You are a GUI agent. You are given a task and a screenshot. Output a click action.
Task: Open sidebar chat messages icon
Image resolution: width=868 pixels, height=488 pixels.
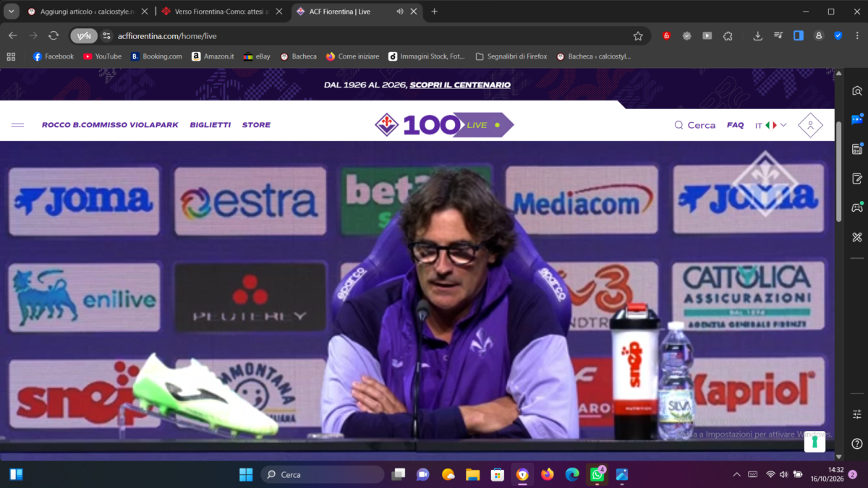(857, 120)
